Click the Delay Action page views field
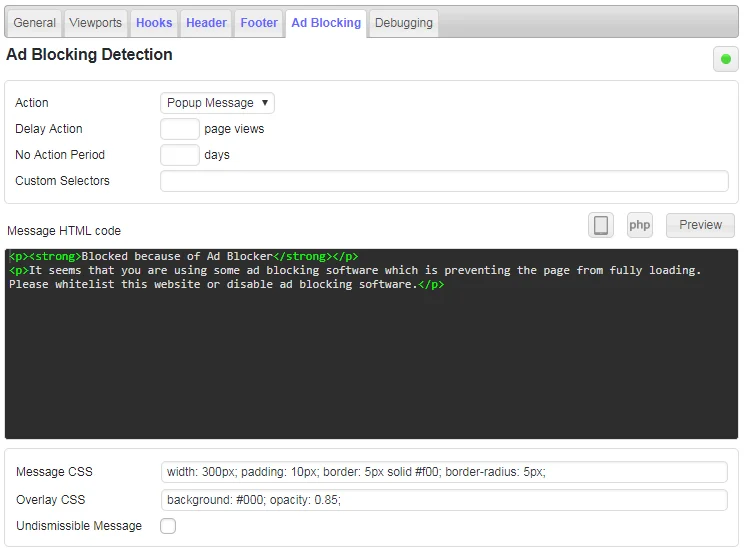745x551 pixels. click(x=180, y=129)
